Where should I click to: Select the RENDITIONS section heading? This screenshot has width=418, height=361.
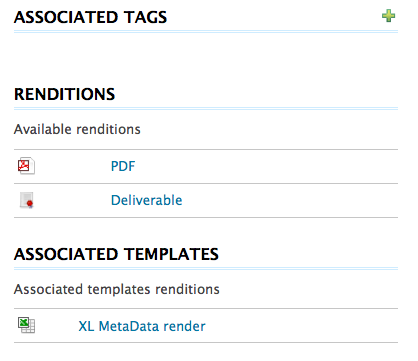click(x=64, y=94)
